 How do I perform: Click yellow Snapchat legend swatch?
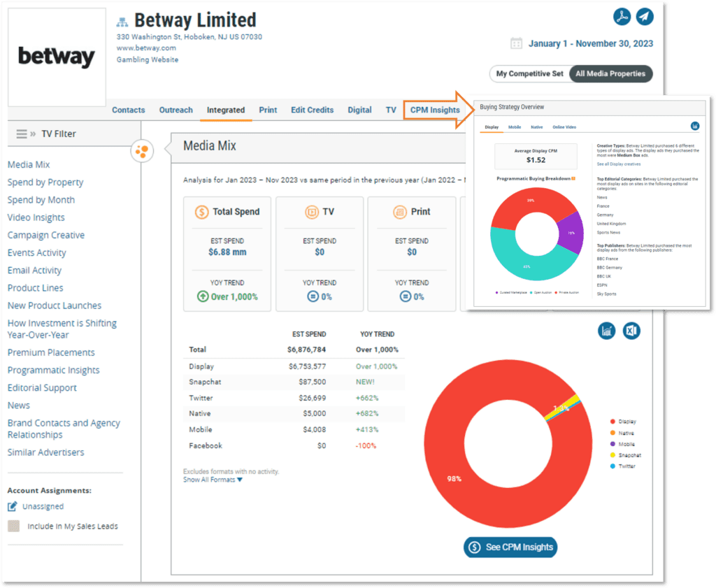point(613,455)
